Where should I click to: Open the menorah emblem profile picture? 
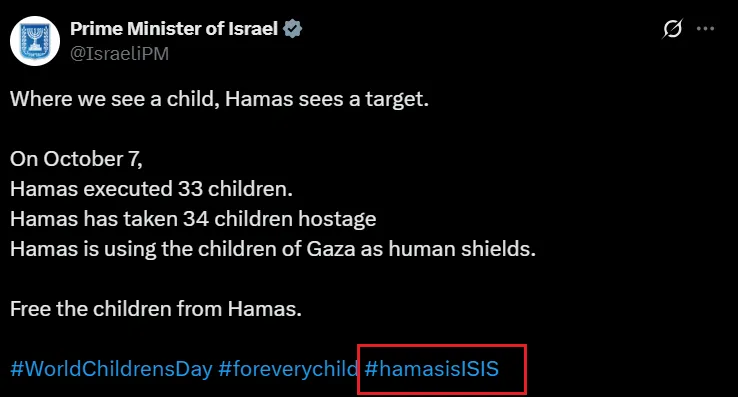click(x=35, y=41)
